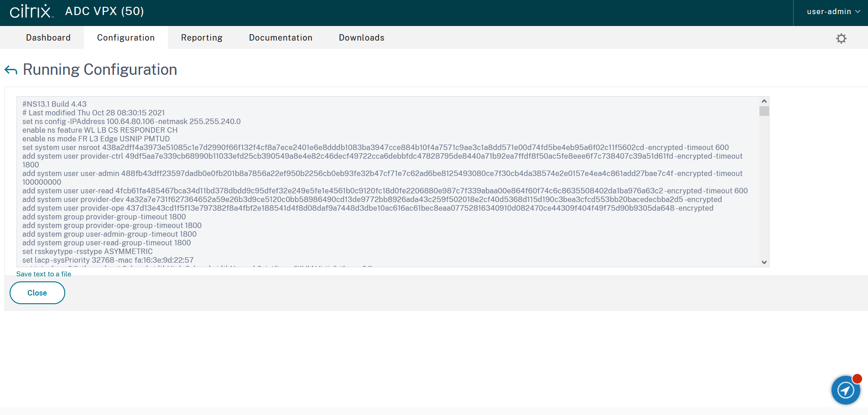This screenshot has width=868, height=415.
Task: Switch to the Dashboard tab
Action: (x=48, y=37)
